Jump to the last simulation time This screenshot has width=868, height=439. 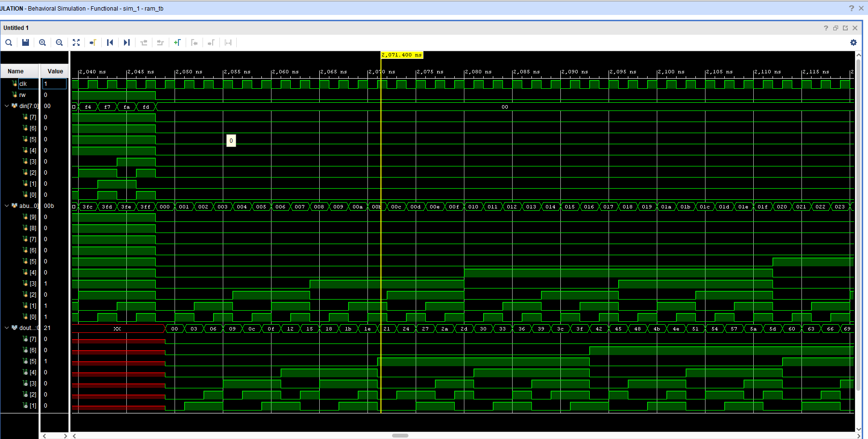[127, 42]
